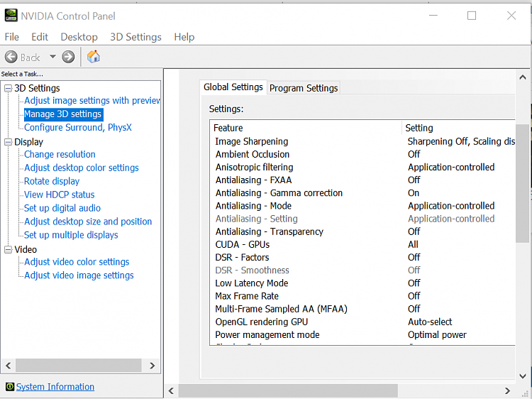Viewport: 532px width, 399px height.
Task: Select Adjust video color settings
Action: point(77,262)
